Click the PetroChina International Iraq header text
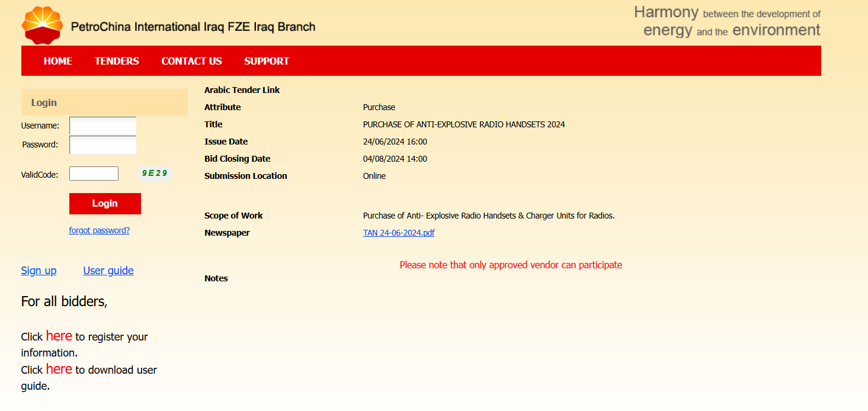The height and width of the screenshot is (411, 868). pyautogui.click(x=193, y=27)
